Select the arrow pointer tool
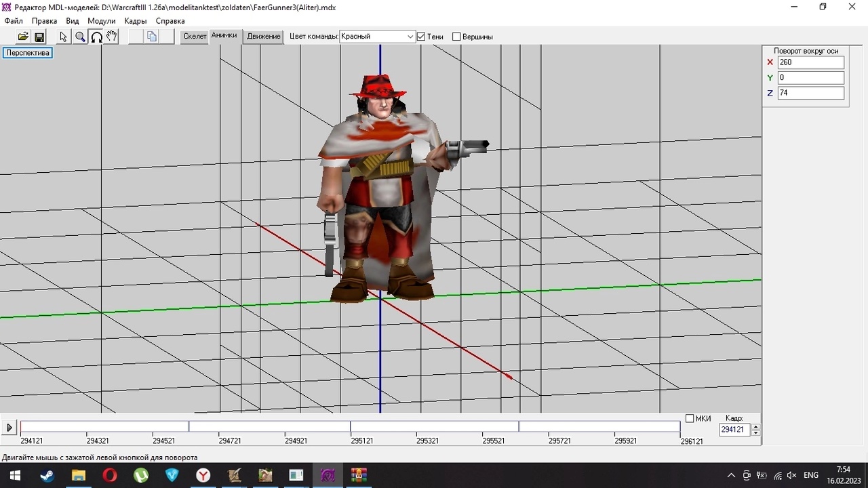Screen dimensions: 868x488 [x=64, y=37]
